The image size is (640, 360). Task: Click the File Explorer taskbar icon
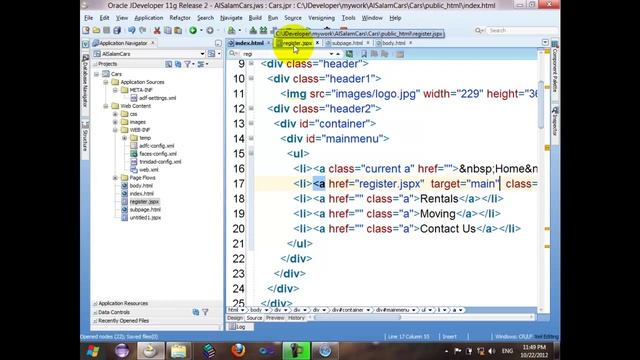(x=178, y=351)
